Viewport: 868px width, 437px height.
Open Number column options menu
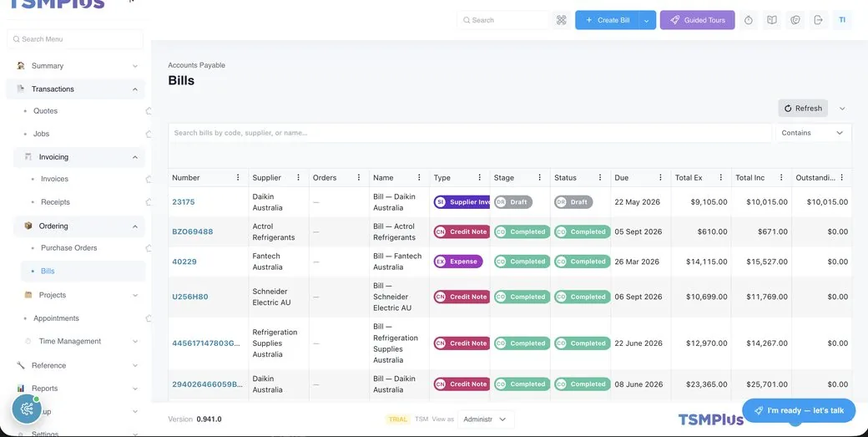click(238, 178)
